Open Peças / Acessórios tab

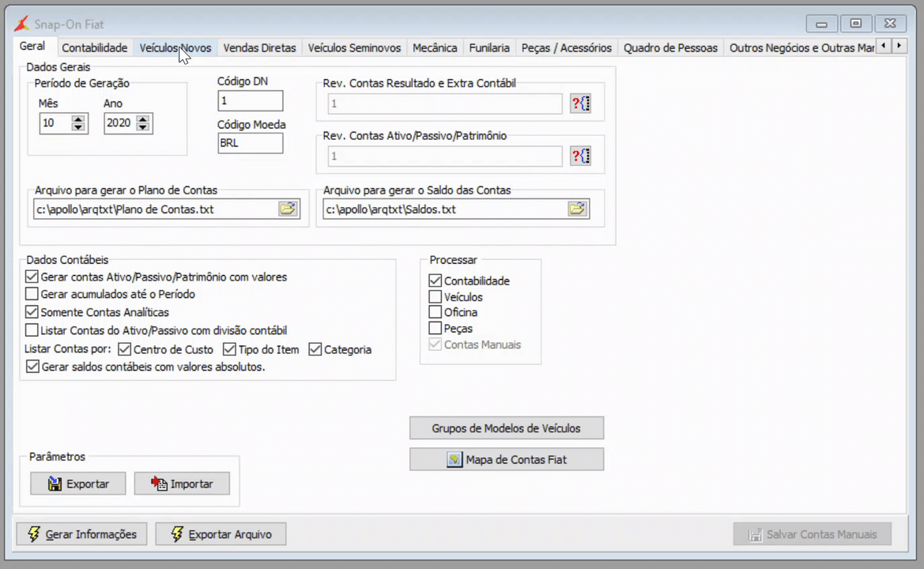click(566, 47)
